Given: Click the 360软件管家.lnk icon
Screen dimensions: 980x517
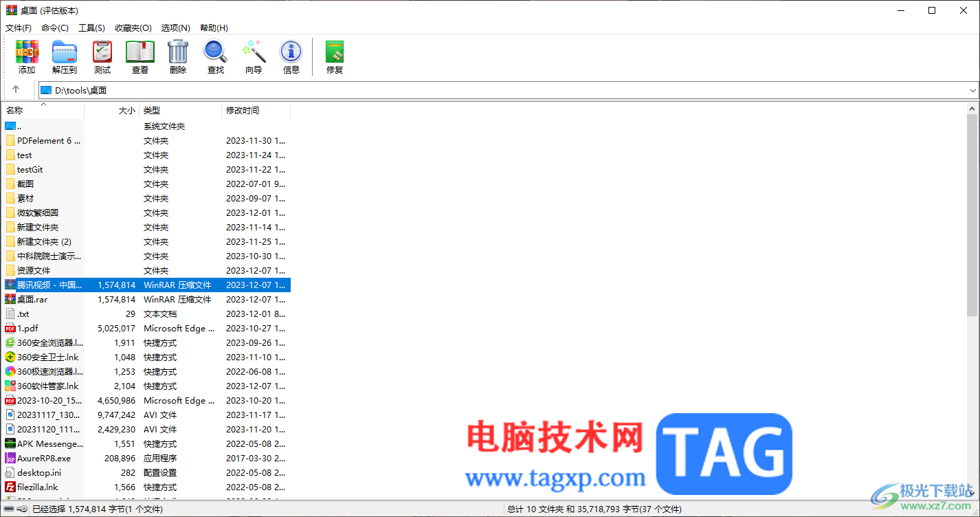Looking at the screenshot, I should point(10,386).
